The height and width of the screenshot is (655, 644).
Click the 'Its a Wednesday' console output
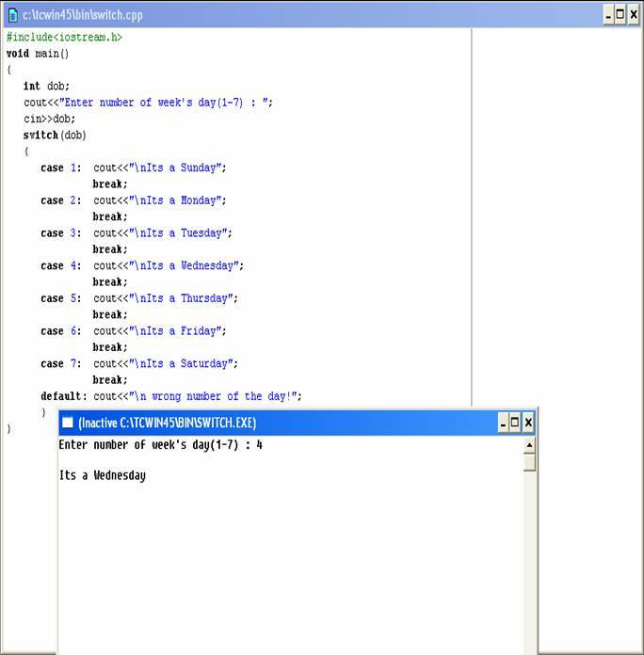tap(103, 475)
